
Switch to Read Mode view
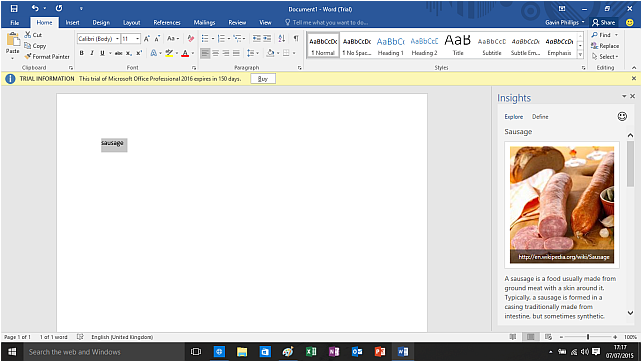pyautogui.click(x=513, y=337)
